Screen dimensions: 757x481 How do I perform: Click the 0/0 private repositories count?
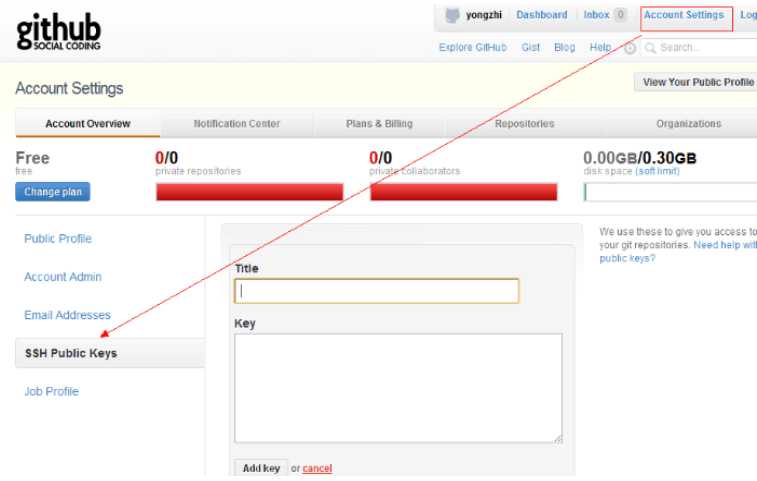(x=166, y=158)
